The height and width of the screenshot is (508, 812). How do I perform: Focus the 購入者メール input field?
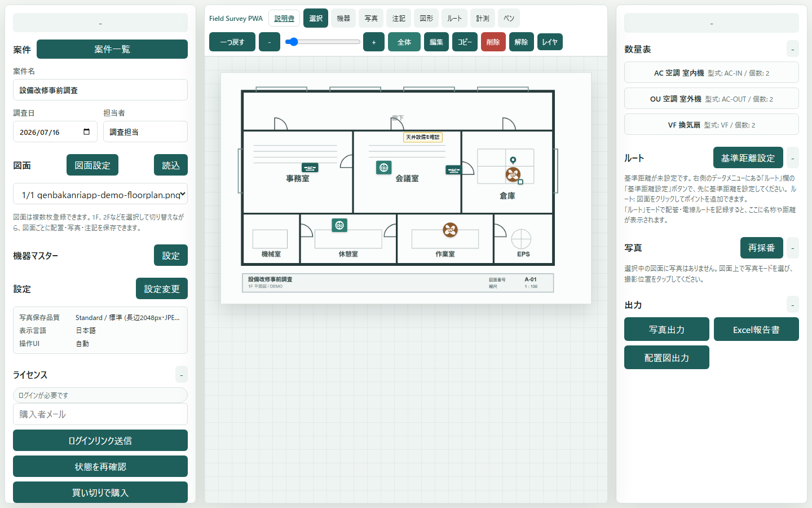(x=100, y=414)
